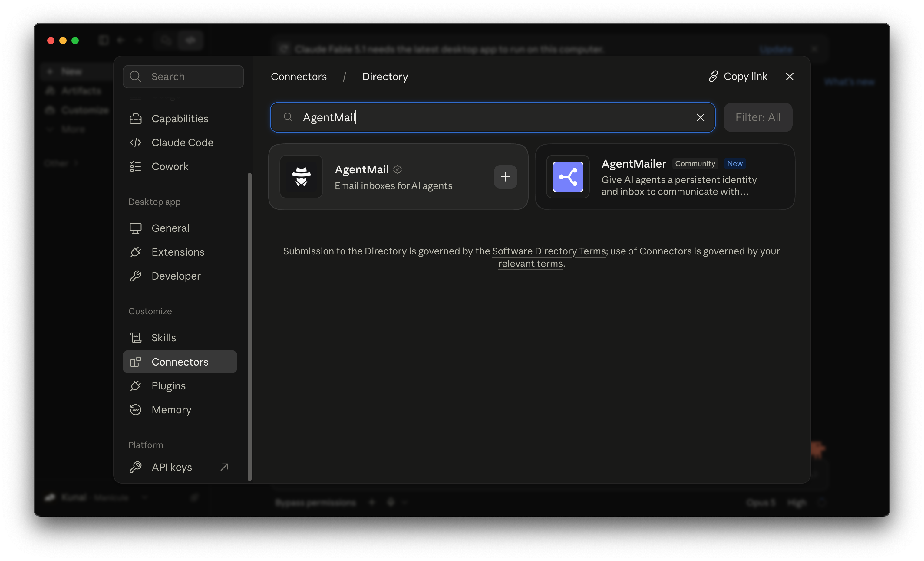Open the AgentMailer community connector card
The image size is (924, 561).
[x=665, y=177]
